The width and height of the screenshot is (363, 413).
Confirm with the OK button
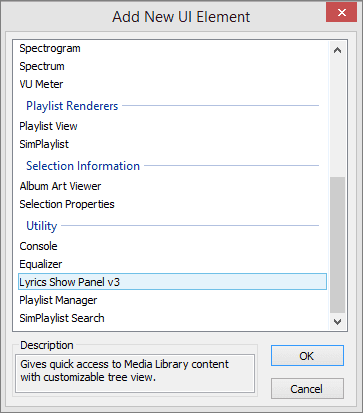click(x=307, y=356)
